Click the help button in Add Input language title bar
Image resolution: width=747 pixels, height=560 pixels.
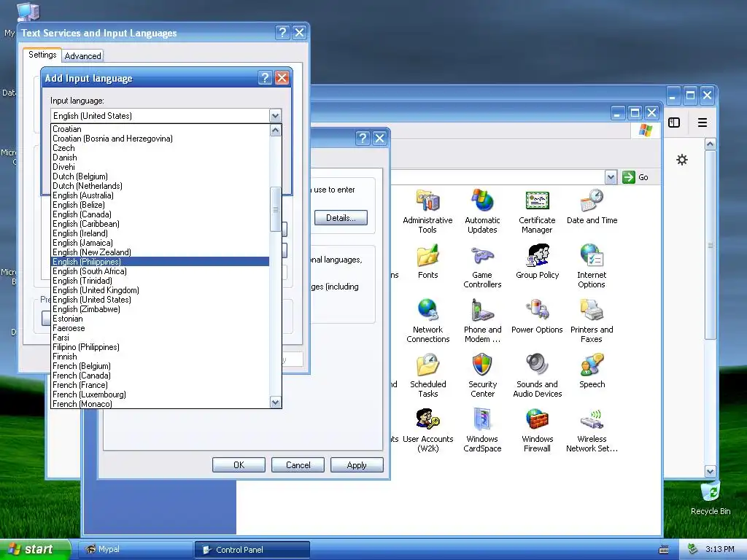[x=266, y=77]
